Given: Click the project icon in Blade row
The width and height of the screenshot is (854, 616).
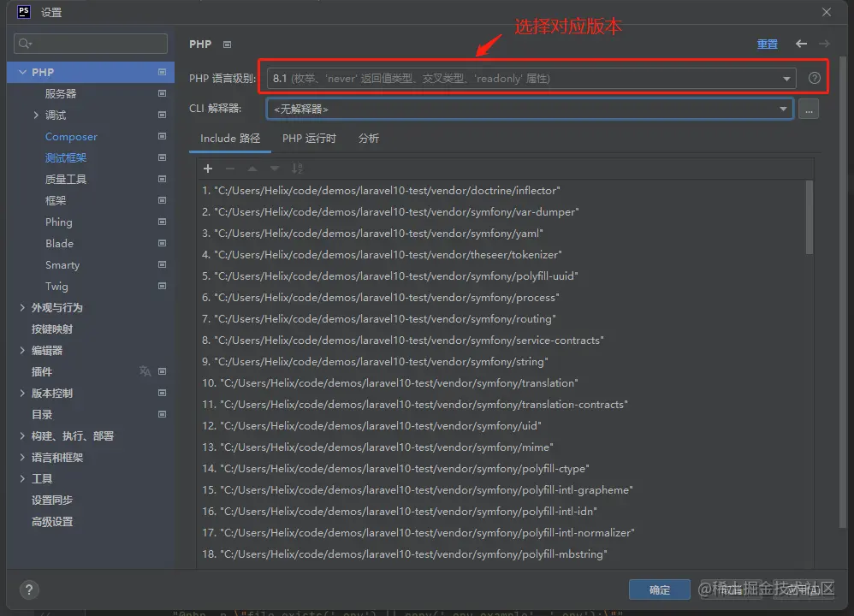Looking at the screenshot, I should (x=162, y=243).
